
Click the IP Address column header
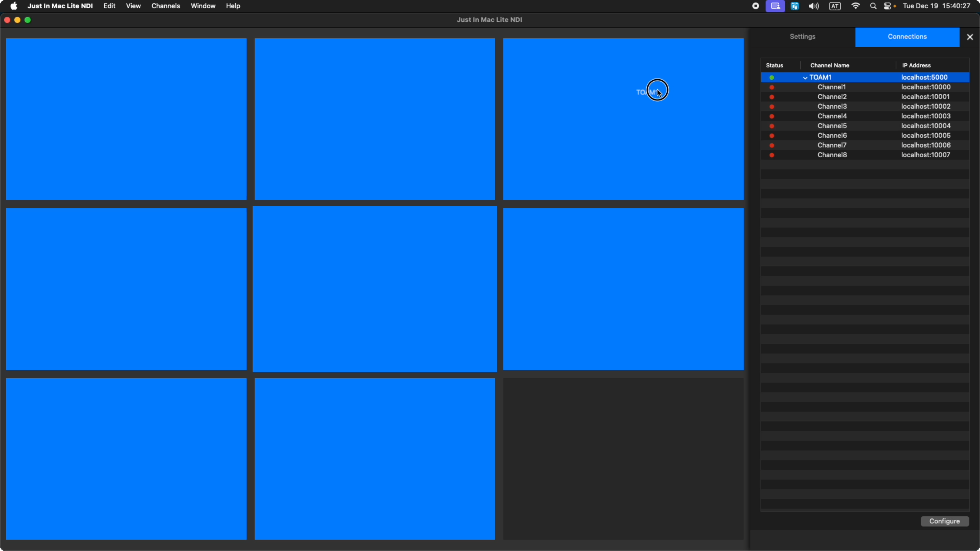coord(916,65)
